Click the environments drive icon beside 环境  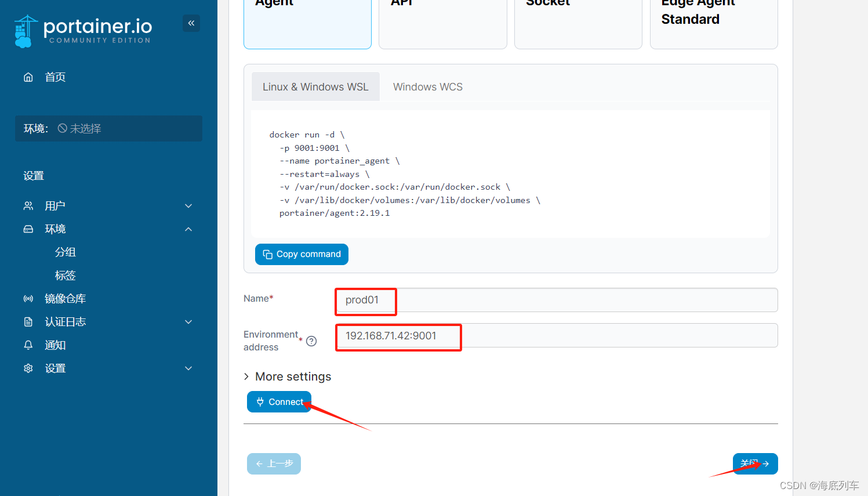tap(28, 229)
